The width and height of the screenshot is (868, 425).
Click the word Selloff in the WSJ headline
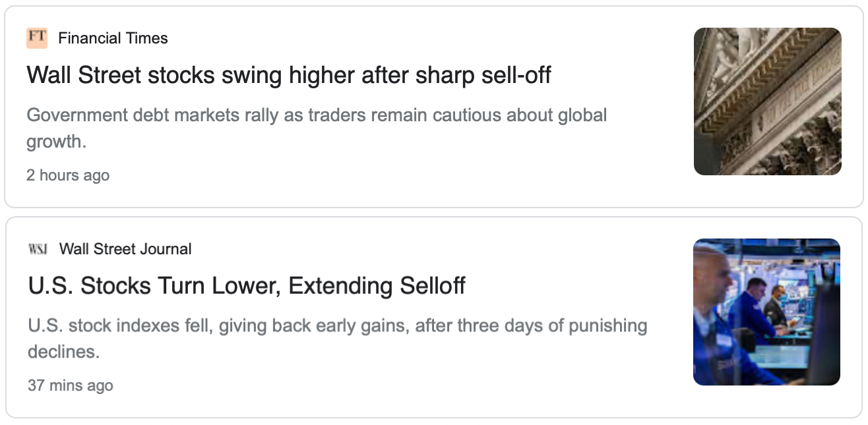(433, 286)
